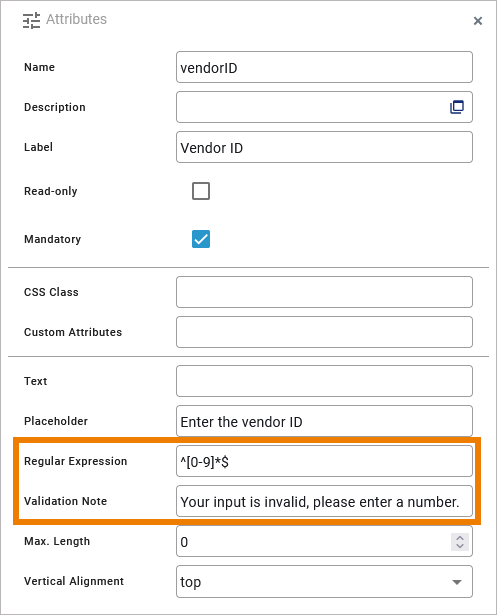Screen dimensions: 497x615
Task: Click the Description label
Action: pos(55,107)
